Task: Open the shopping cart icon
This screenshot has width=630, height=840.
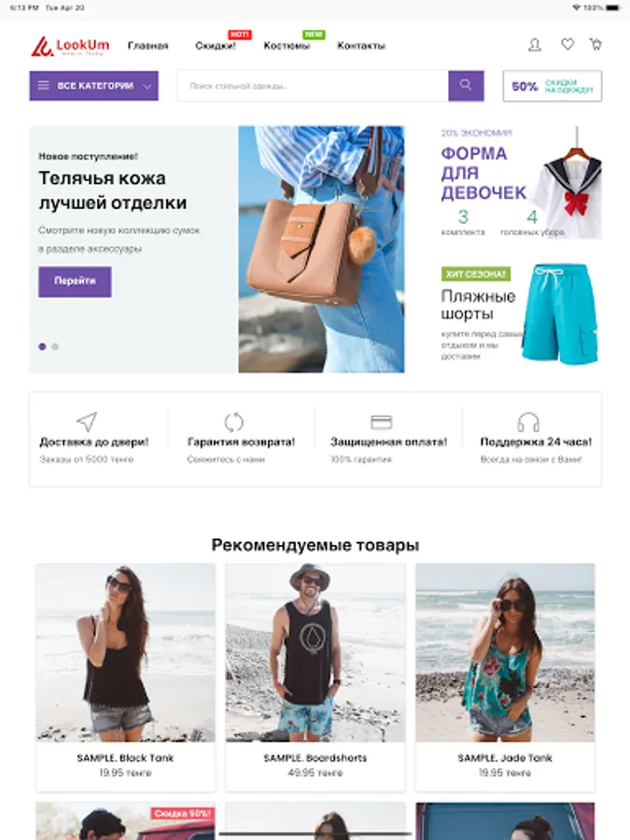Action: (x=595, y=45)
